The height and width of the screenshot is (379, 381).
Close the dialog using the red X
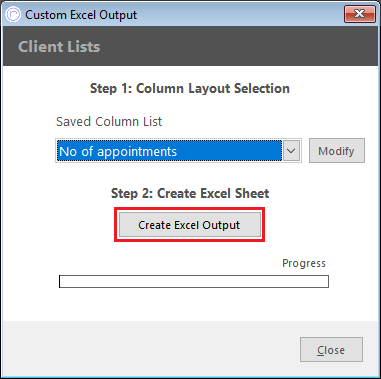pos(359,14)
